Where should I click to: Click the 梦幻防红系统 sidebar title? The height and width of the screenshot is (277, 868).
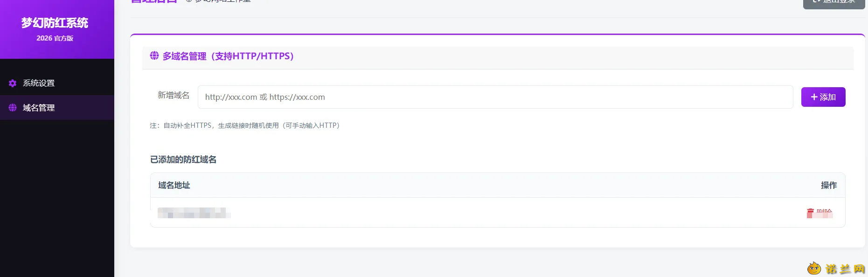[55, 23]
